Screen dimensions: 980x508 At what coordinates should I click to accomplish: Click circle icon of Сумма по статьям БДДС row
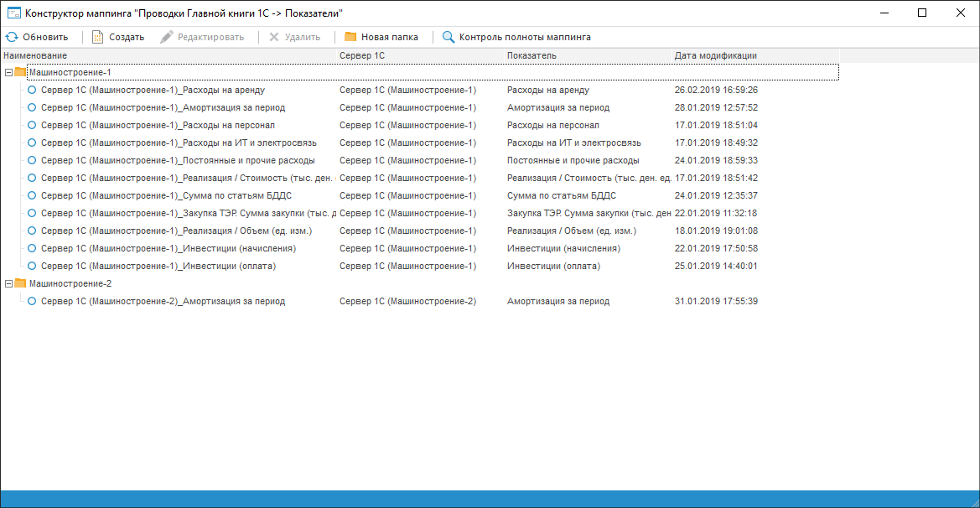(32, 195)
